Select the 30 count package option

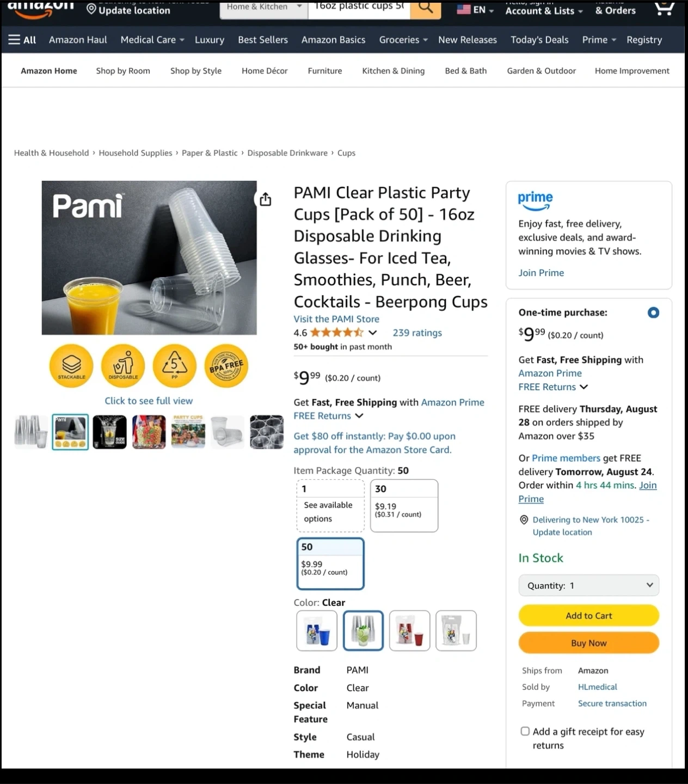coord(404,505)
